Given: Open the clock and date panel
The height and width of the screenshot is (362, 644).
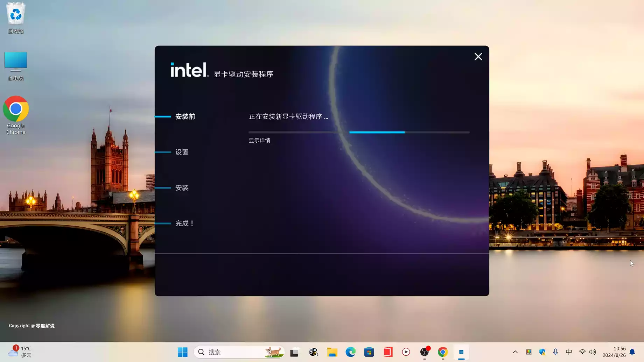Looking at the screenshot, I should (x=614, y=352).
